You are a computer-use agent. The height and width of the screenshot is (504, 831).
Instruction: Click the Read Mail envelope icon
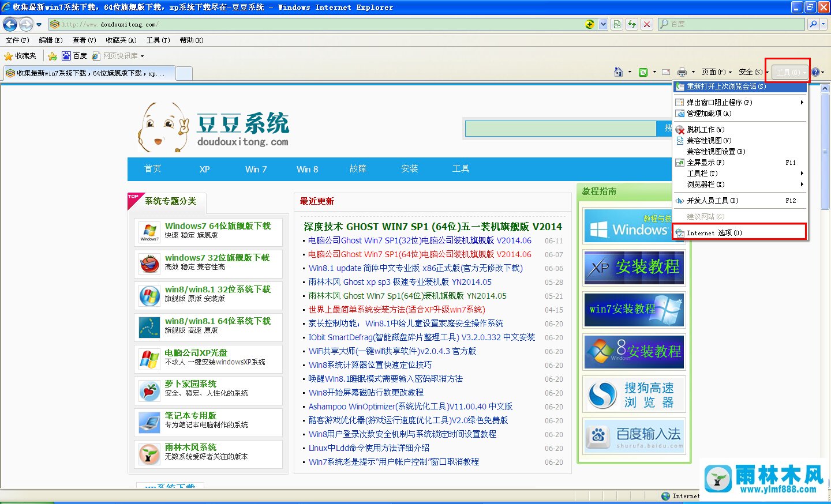(x=666, y=72)
